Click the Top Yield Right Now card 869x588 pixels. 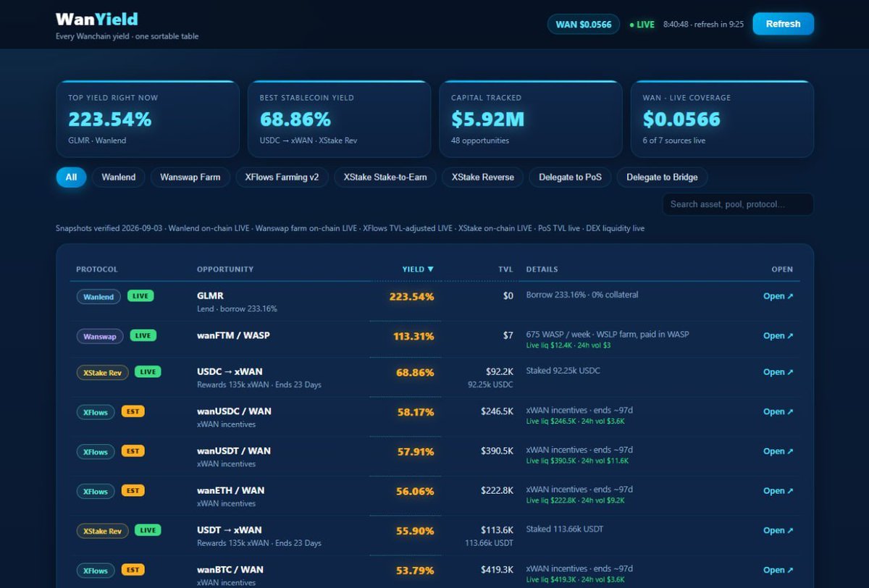click(x=148, y=119)
